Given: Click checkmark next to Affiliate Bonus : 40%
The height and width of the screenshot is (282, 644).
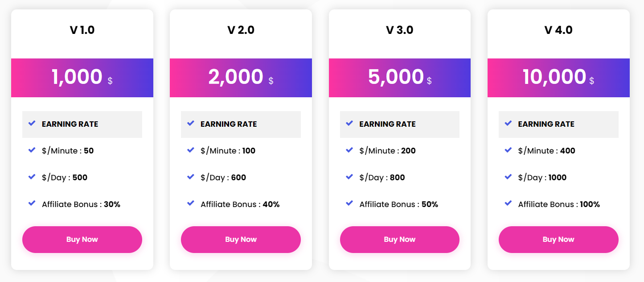Looking at the screenshot, I should [x=191, y=203].
